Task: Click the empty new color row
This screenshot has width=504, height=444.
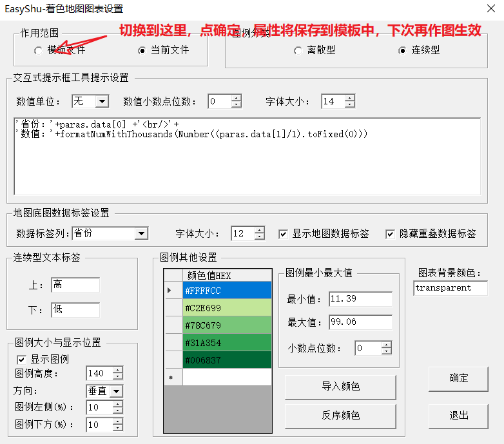Action: pyautogui.click(x=227, y=377)
